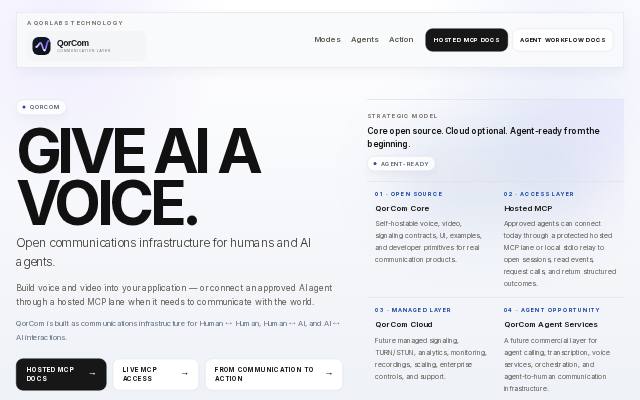Viewport: 640px width, 400px height.
Task: Open From Communication To Action button
Action: (274, 374)
